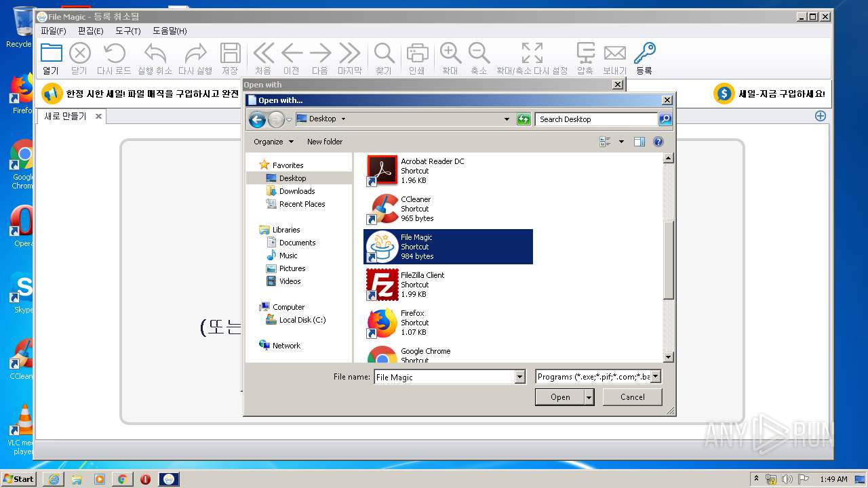Click the Compress (압축) toolbar icon
This screenshot has width=868, height=488.
pyautogui.click(x=585, y=53)
